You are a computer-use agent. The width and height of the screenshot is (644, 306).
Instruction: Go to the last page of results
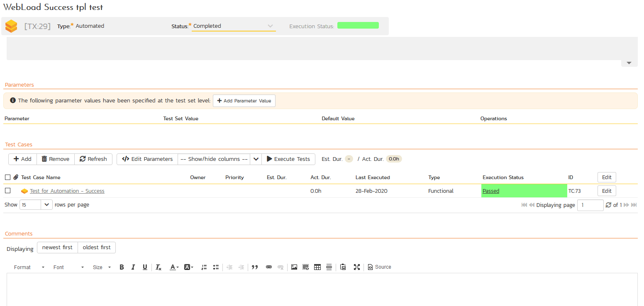(634, 205)
